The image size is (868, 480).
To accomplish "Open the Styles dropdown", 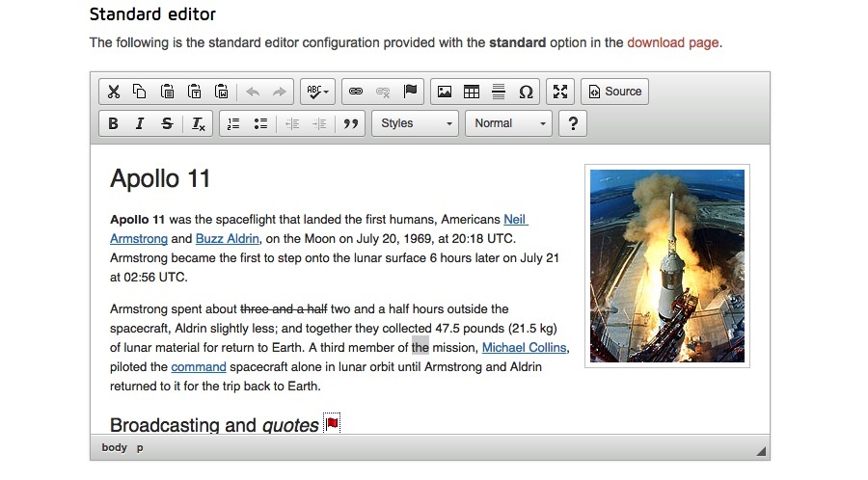I will (x=415, y=123).
